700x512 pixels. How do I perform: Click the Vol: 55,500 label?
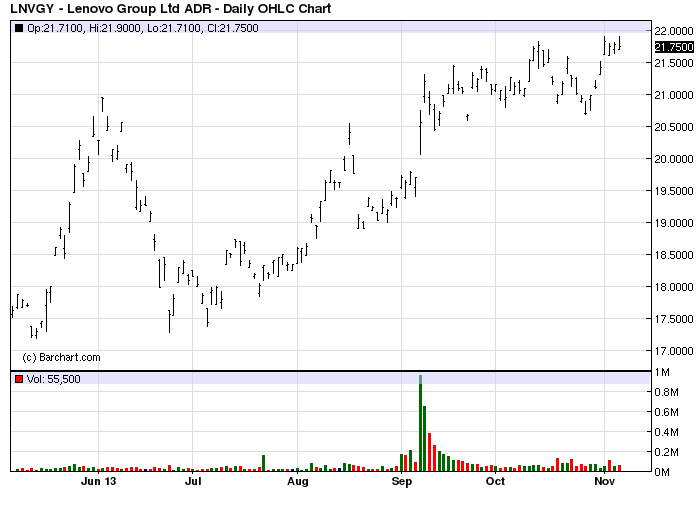tap(54, 379)
